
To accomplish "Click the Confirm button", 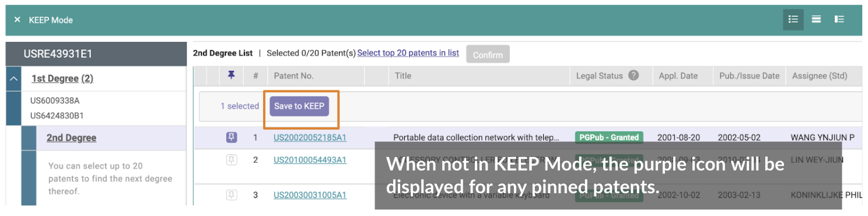I will 488,54.
